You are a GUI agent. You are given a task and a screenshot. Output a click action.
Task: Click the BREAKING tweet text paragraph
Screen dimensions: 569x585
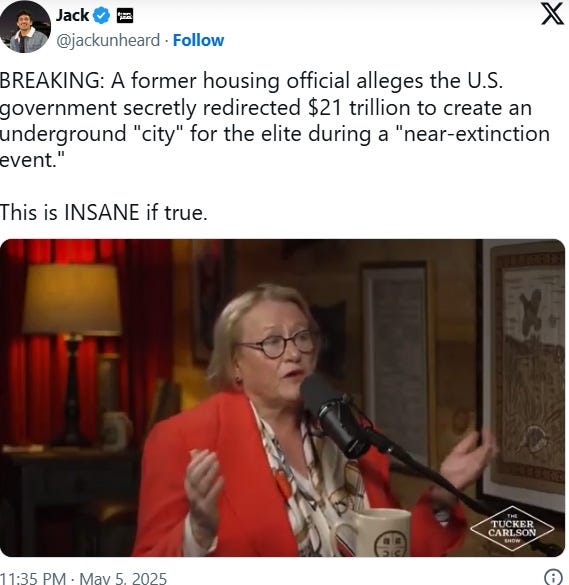[x=275, y=120]
